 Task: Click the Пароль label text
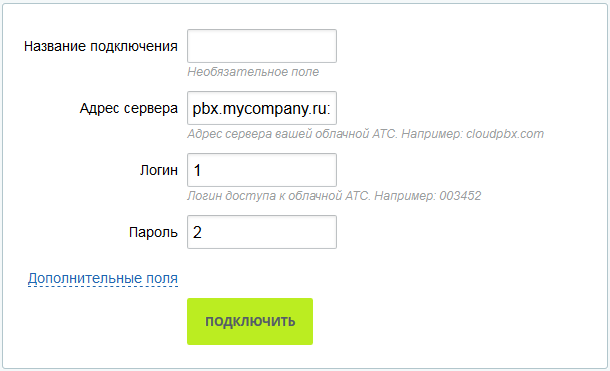tap(153, 232)
